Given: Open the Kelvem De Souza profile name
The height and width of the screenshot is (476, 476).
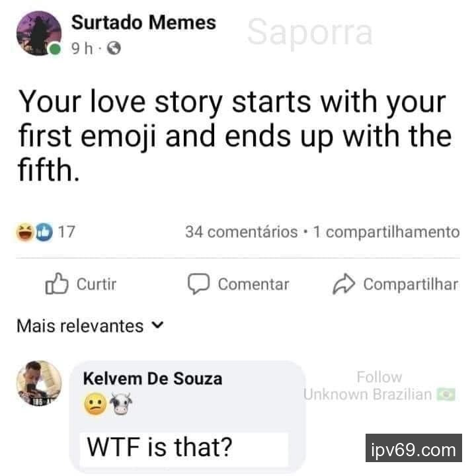Looking at the screenshot, I should (153, 379).
